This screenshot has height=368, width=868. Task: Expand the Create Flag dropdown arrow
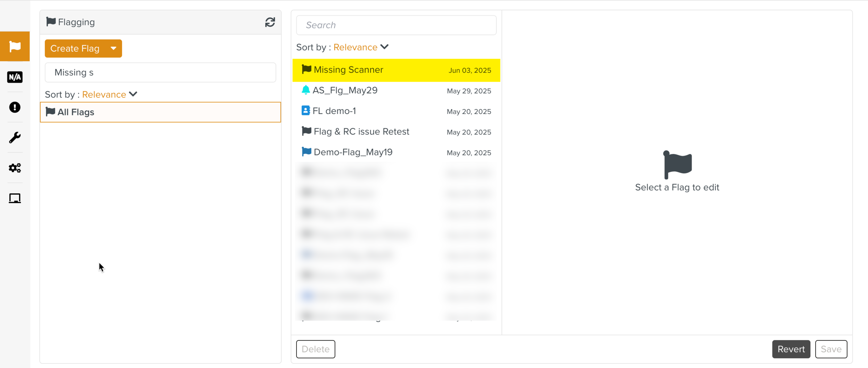point(113,48)
